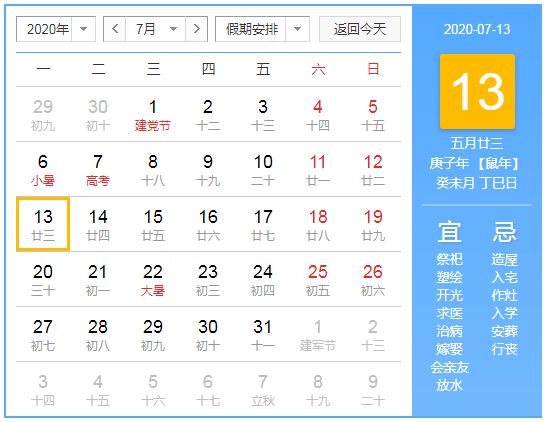This screenshot has height=422, width=547.
Task: Select greyed June 29 date
Action: click(x=43, y=114)
